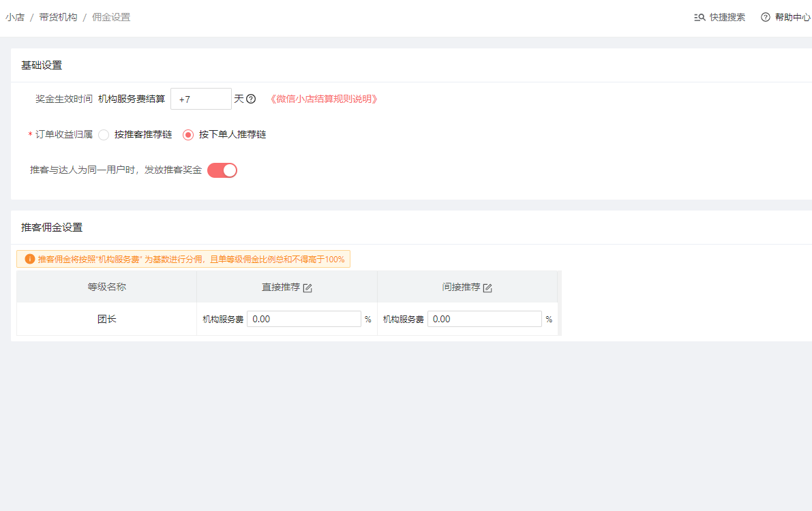Click the 快捷搜索 search icon
The width and height of the screenshot is (812, 511).
pos(699,18)
